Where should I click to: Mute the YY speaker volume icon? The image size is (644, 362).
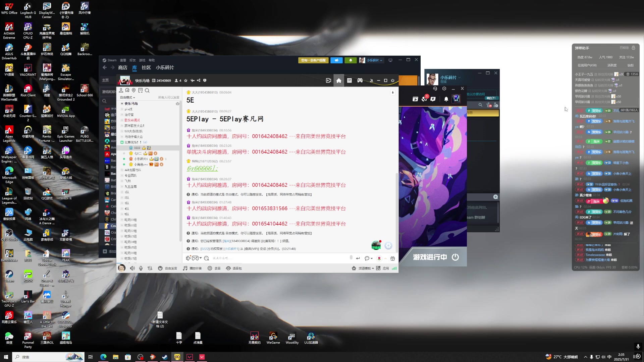[x=132, y=268]
